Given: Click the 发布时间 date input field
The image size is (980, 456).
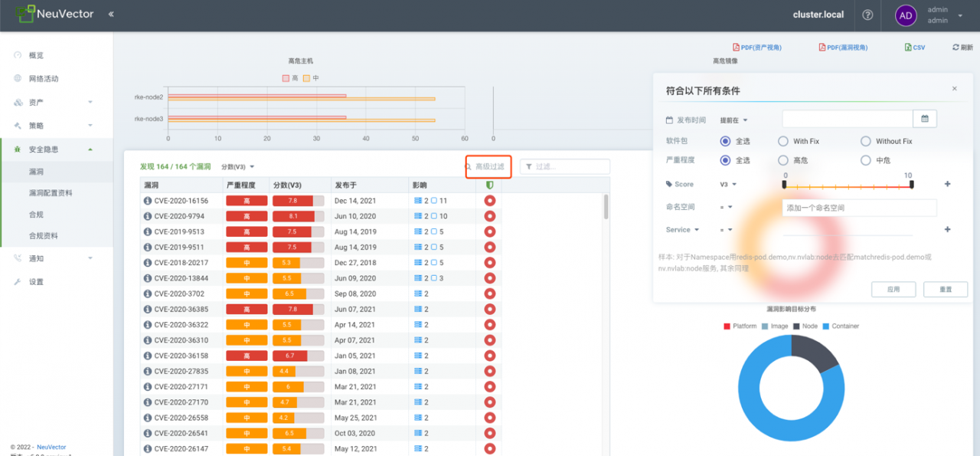Looking at the screenshot, I should (848, 119).
